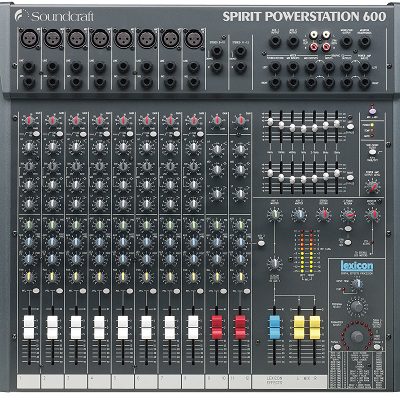Click the purple round button at top right
Screen dimensions: 400x400
tap(372, 111)
